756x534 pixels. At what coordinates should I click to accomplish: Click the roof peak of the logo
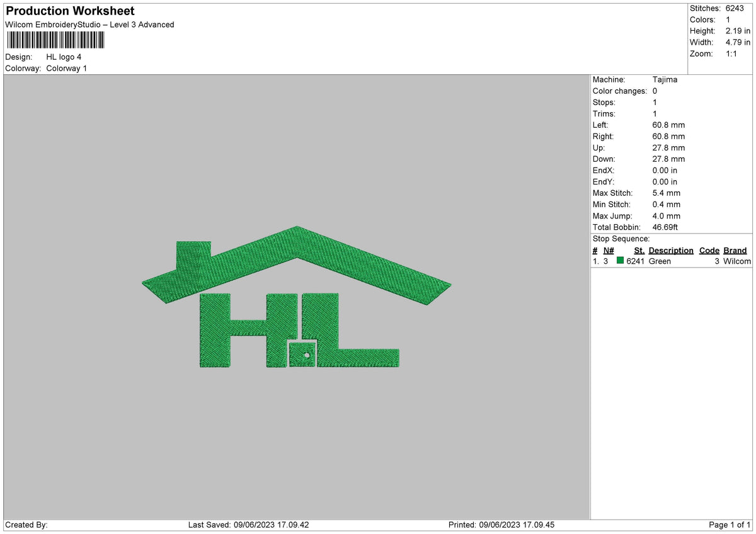tap(297, 230)
